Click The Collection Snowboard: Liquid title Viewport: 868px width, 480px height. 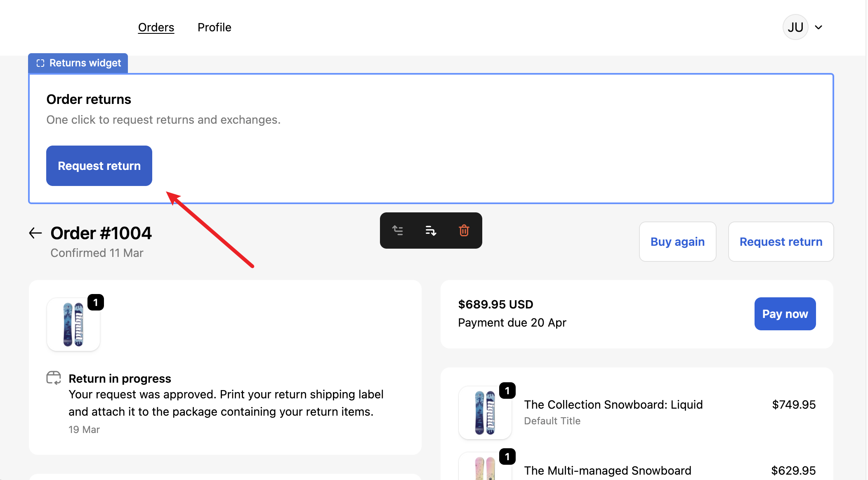point(613,405)
